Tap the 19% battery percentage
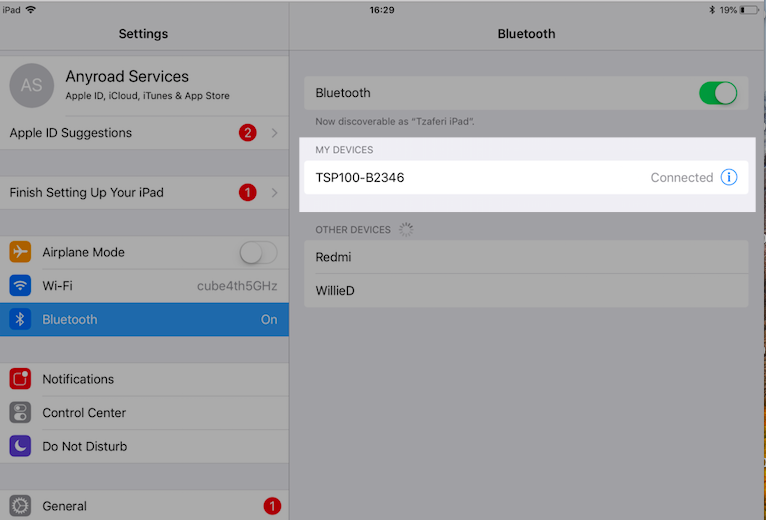Viewport: 766px width, 520px height. [728, 10]
